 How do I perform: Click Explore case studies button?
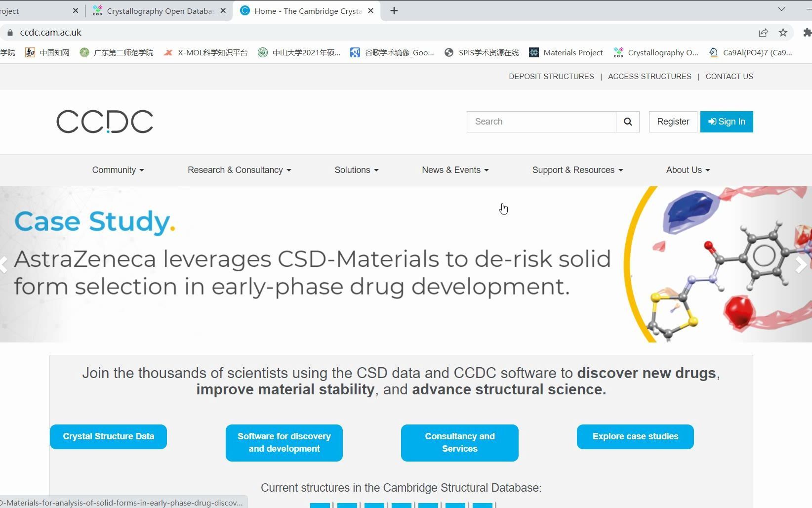pyautogui.click(x=635, y=437)
